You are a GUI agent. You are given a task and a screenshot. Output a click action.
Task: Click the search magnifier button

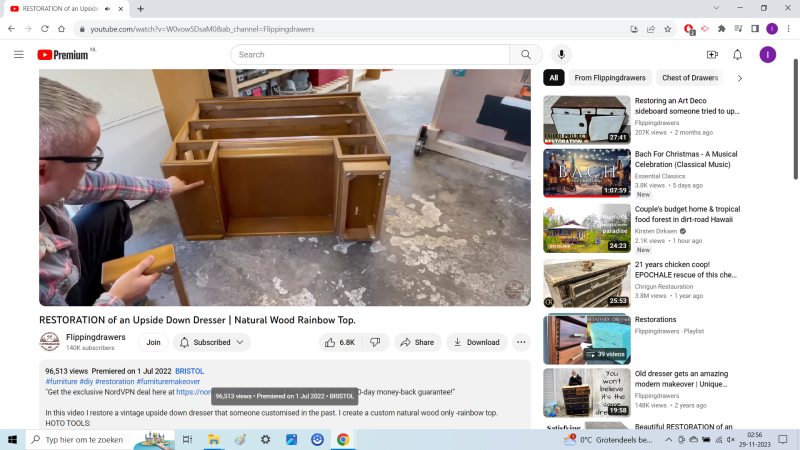click(x=525, y=54)
